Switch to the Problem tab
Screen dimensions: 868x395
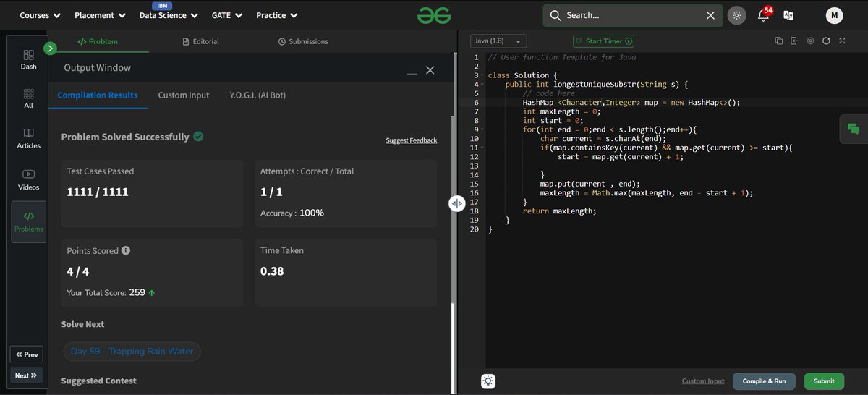[98, 42]
